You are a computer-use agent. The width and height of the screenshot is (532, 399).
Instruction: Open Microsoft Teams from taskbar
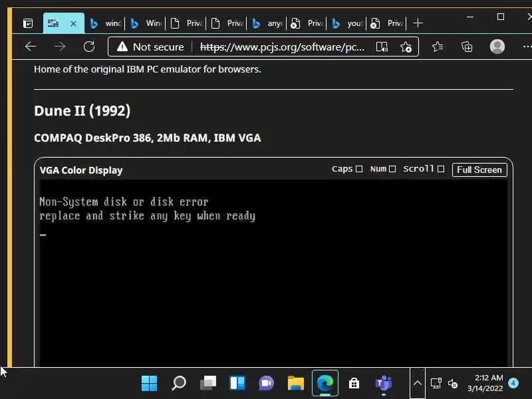(384, 384)
